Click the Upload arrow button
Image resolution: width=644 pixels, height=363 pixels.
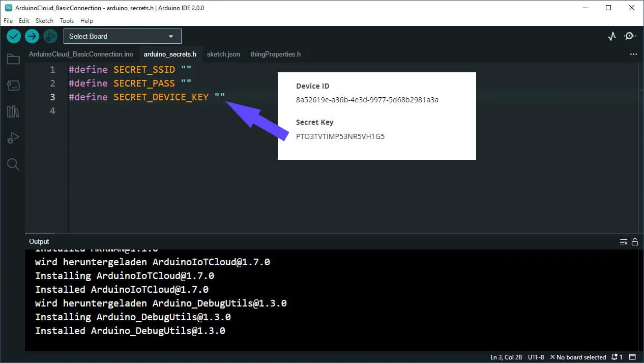[x=32, y=36]
